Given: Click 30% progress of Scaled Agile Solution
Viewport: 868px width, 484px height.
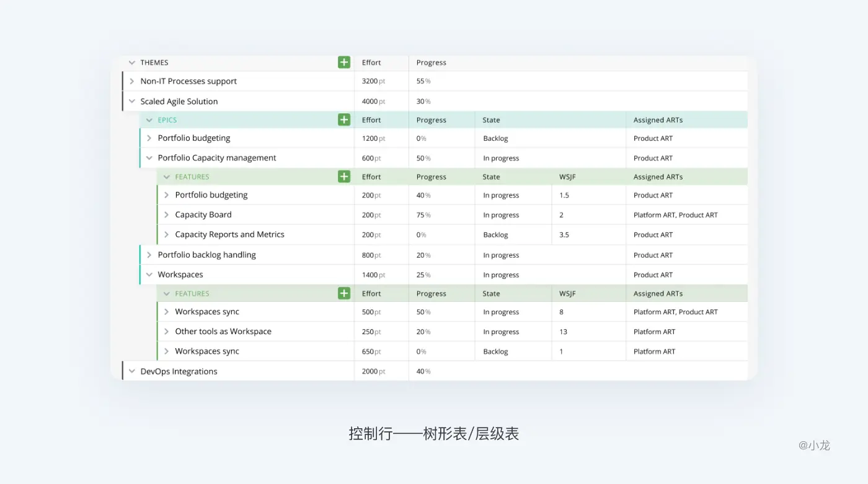Looking at the screenshot, I should pyautogui.click(x=423, y=101).
